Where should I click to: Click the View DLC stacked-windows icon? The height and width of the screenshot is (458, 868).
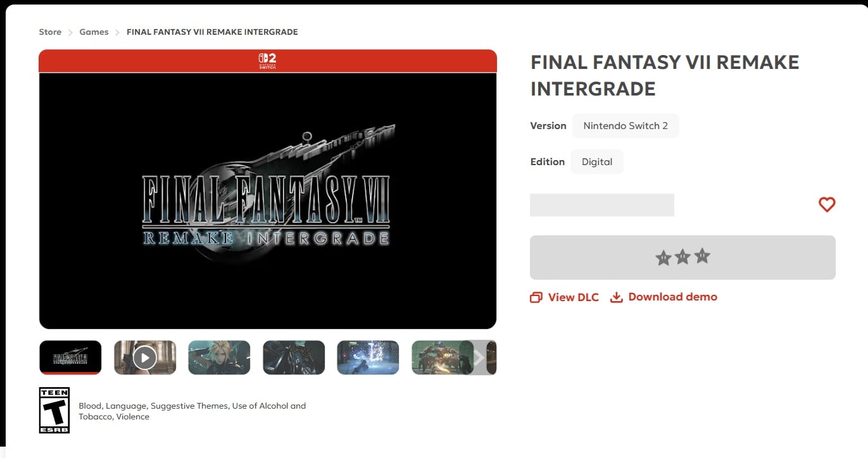click(x=536, y=297)
